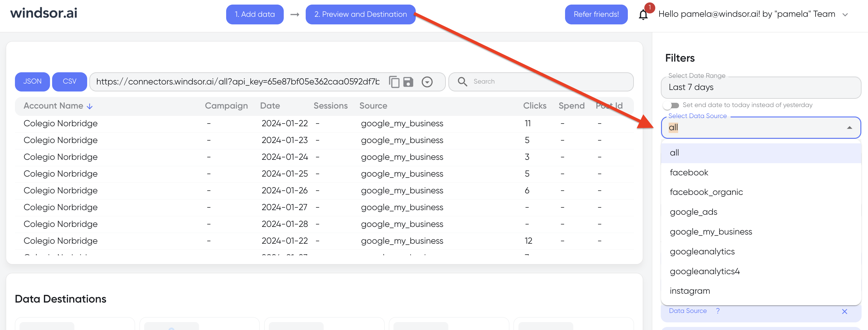Go to step 1. Add data
This screenshot has width=868, height=330.
tap(255, 15)
